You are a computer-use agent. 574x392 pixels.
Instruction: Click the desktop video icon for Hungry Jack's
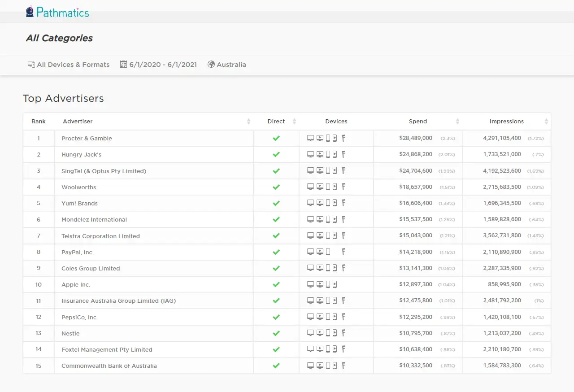320,154
